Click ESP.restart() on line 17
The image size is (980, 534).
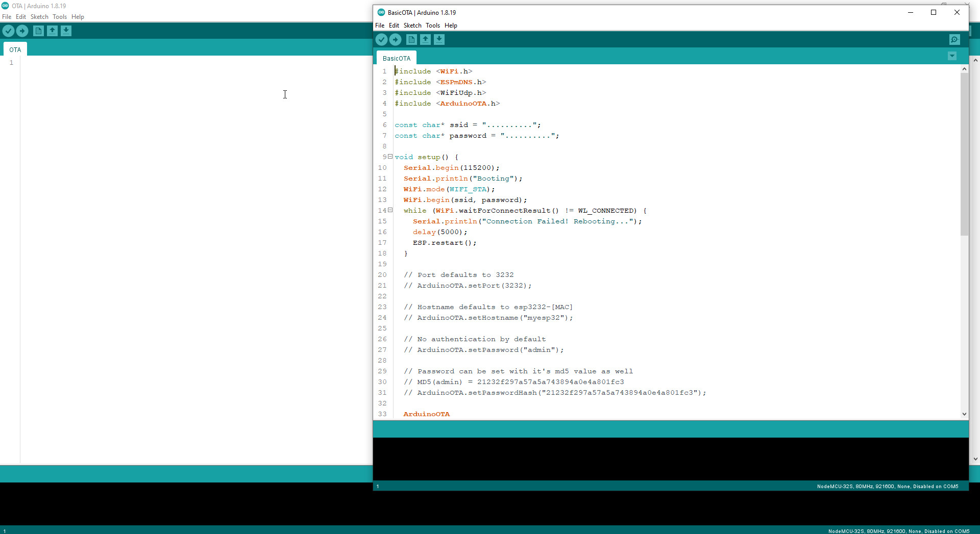[445, 243]
